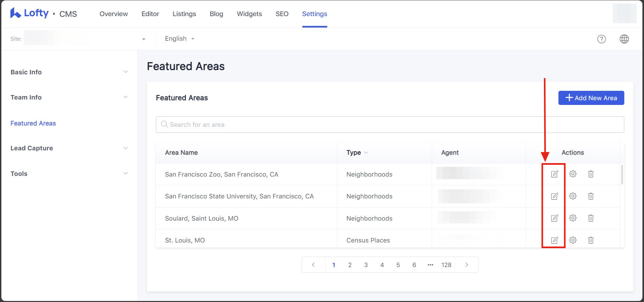This screenshot has width=644, height=302.
Task: Click the globe icon in the top right
Action: coord(624,39)
